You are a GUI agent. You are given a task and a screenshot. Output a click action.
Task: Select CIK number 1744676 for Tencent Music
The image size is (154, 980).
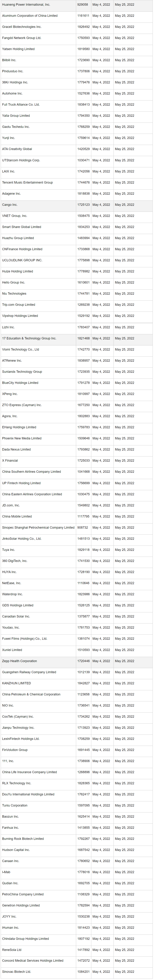point(83,183)
